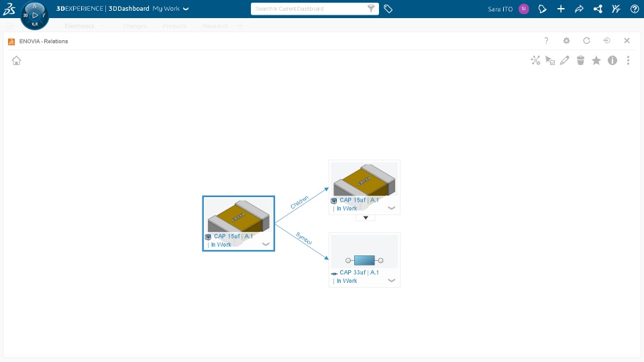The image size is (644, 362).
Task: Close the ENOVIA Relations widget
Action: pyautogui.click(x=627, y=41)
